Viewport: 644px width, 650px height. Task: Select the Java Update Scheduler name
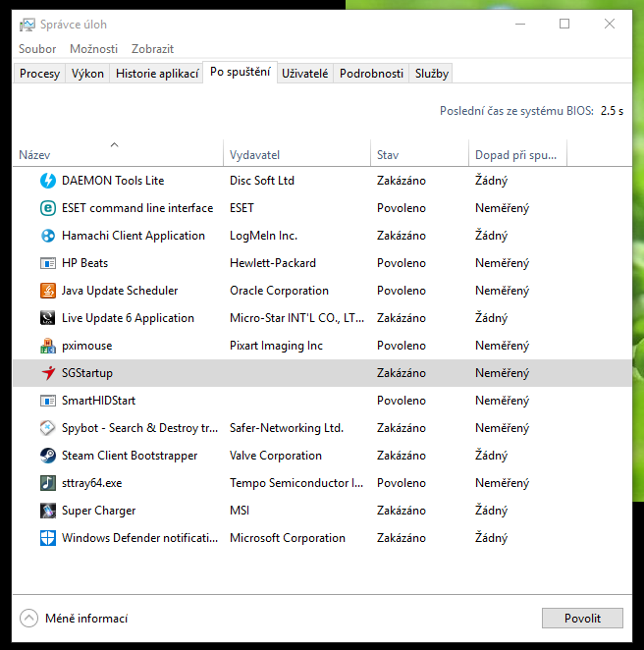(x=120, y=291)
